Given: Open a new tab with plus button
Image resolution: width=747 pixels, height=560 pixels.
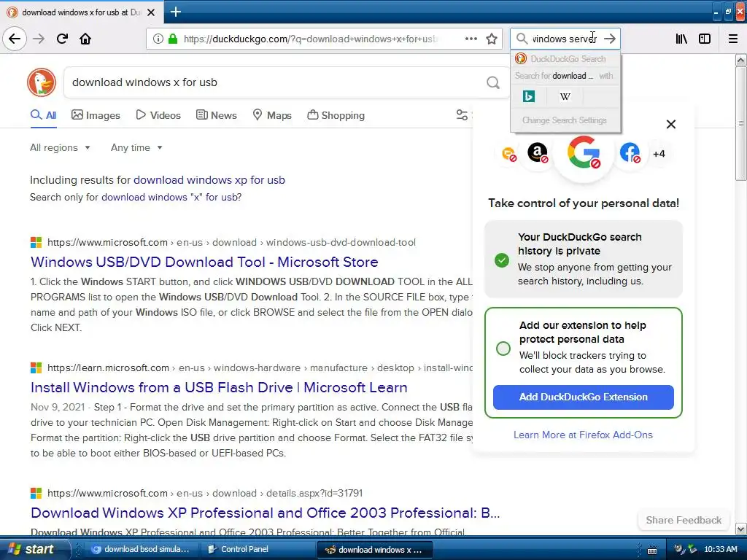Looking at the screenshot, I should click(175, 12).
